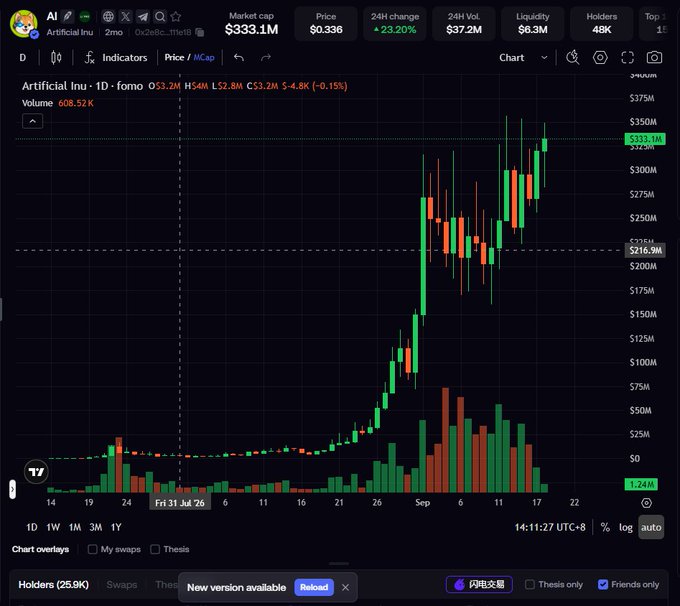Open the candlestick chart style selector
This screenshot has height=606, width=680.
(x=56, y=57)
